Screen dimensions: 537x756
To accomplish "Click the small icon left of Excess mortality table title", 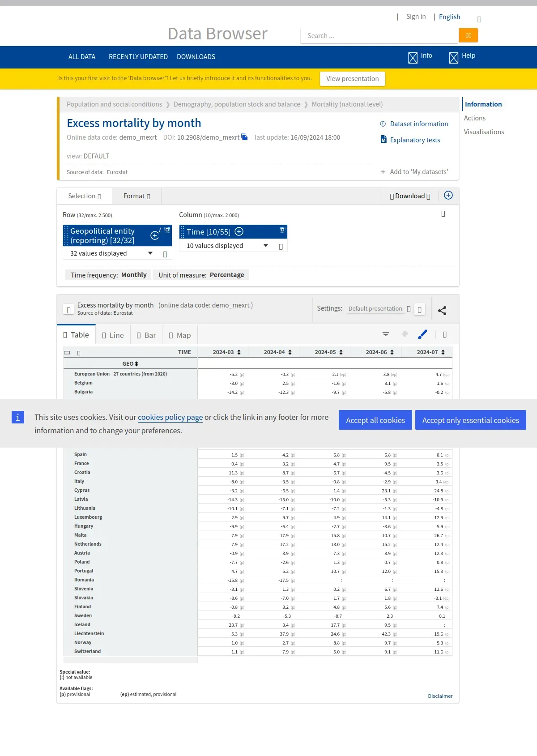I will click(x=68, y=309).
